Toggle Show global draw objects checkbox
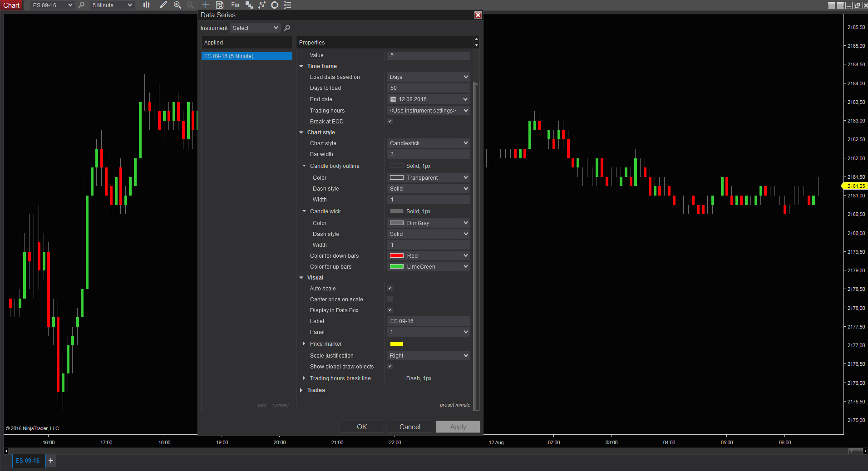This screenshot has width=868, height=471. (x=390, y=366)
